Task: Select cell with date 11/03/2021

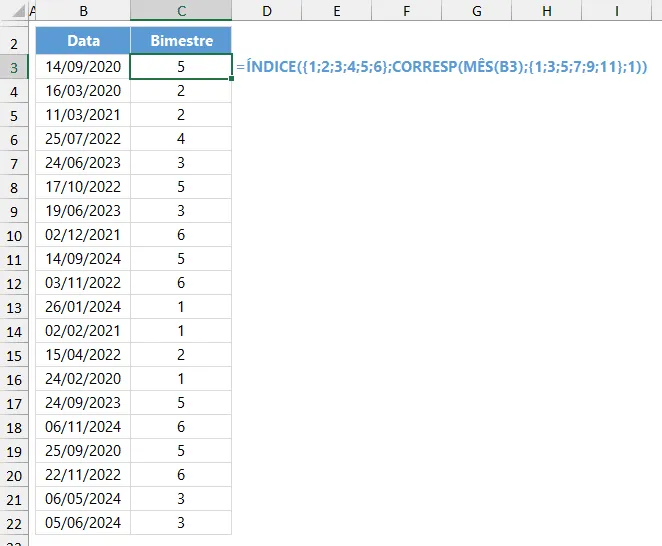Action: coord(83,115)
